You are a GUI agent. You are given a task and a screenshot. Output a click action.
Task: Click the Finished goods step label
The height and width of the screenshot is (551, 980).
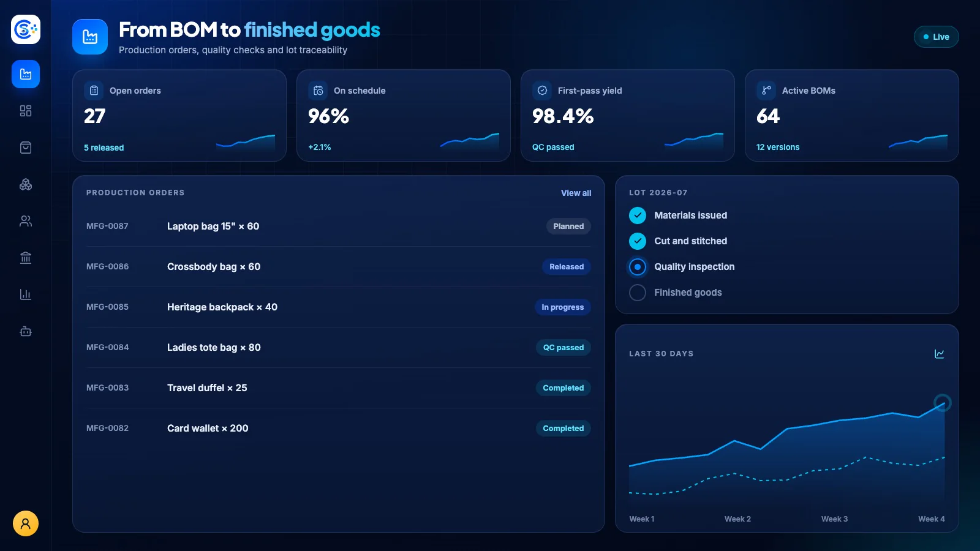coord(688,293)
